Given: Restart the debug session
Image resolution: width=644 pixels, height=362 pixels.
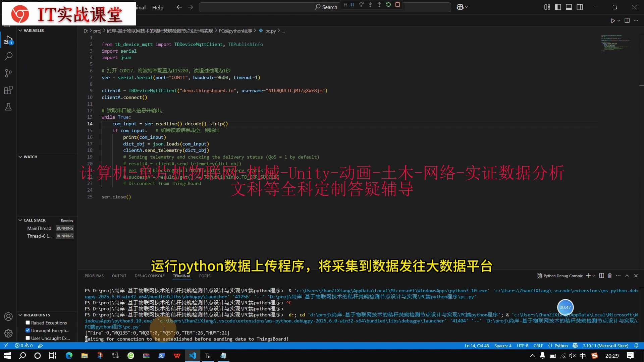Looking at the screenshot, I should pyautogui.click(x=388, y=5).
